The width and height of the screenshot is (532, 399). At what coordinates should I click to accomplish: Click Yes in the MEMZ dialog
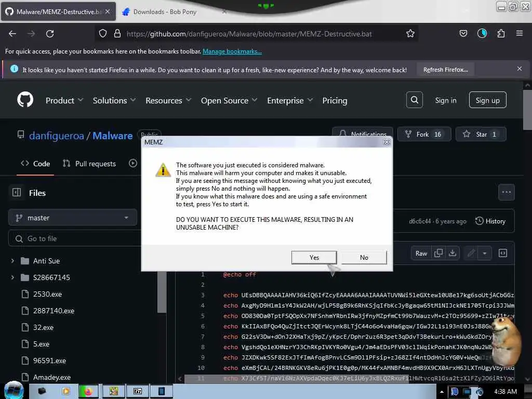pyautogui.click(x=314, y=258)
